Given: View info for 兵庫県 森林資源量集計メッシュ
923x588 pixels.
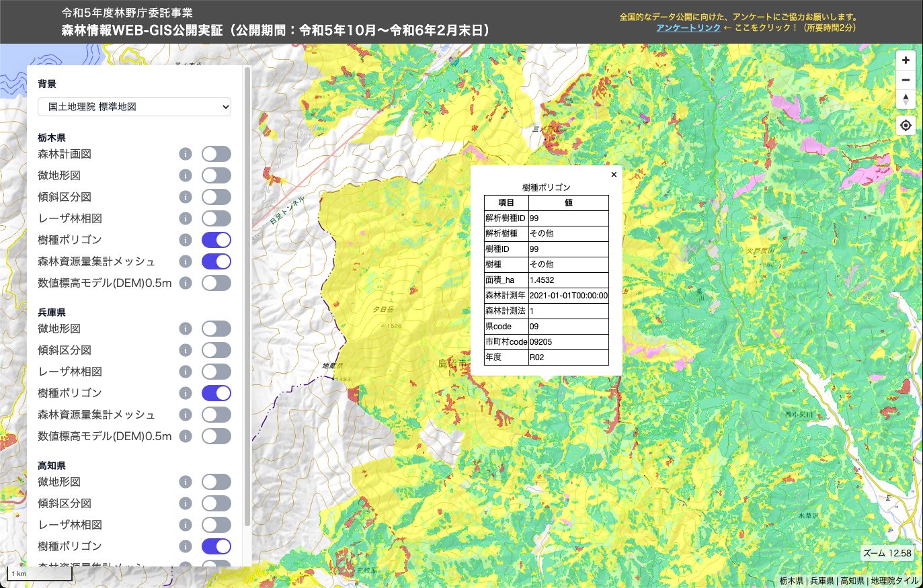Looking at the screenshot, I should coord(186,415).
